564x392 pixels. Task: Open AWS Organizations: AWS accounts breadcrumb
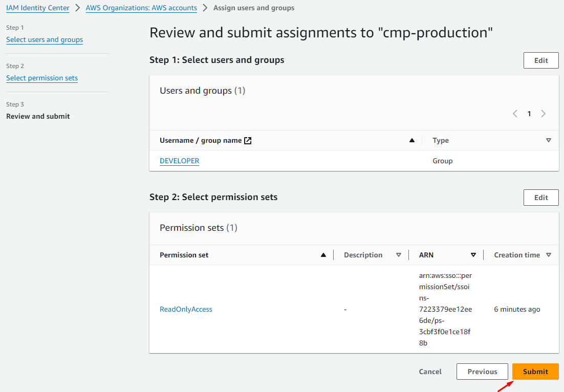pyautogui.click(x=141, y=8)
